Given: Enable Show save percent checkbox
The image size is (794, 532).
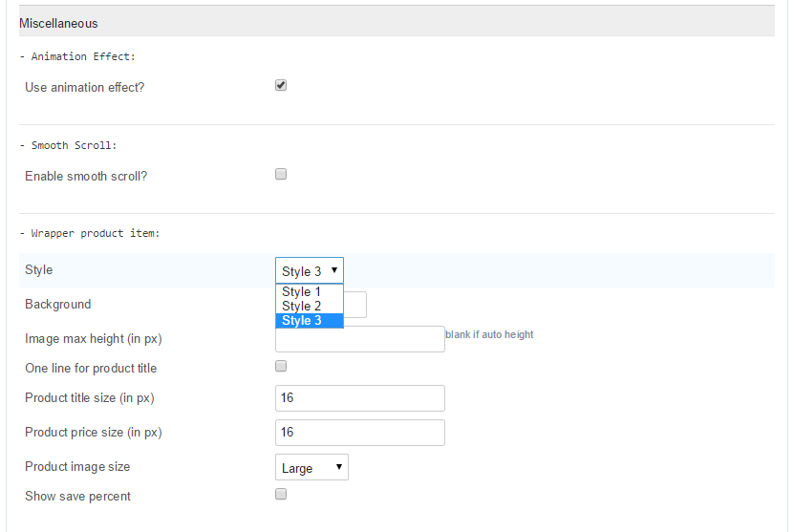Looking at the screenshot, I should 281,494.
